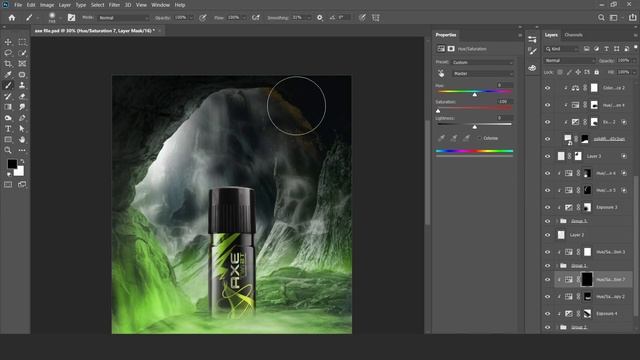This screenshot has width=640, height=360.
Task: Enable the Colorize checkbox
Action: coord(479,138)
